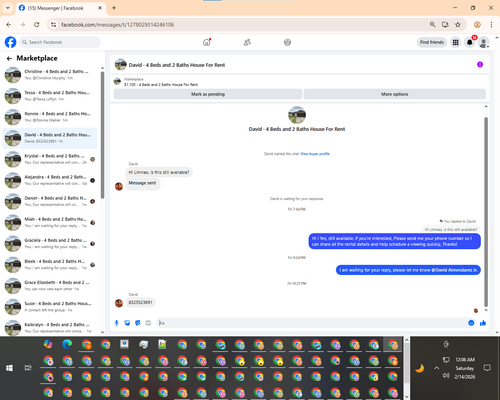Viewport: 500px width, 400px height.
Task: Send a thumbs-up like
Action: click(483, 323)
